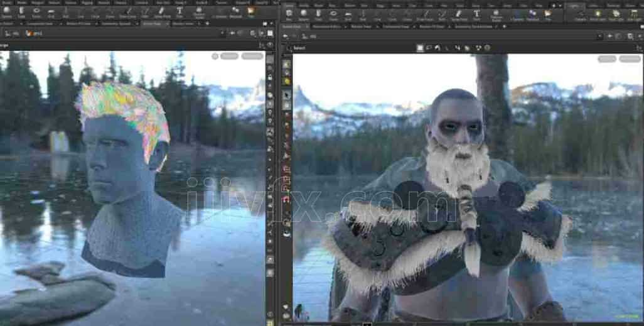The image size is (644, 326).
Task: Go back using right window path arrow
Action: click(x=286, y=36)
